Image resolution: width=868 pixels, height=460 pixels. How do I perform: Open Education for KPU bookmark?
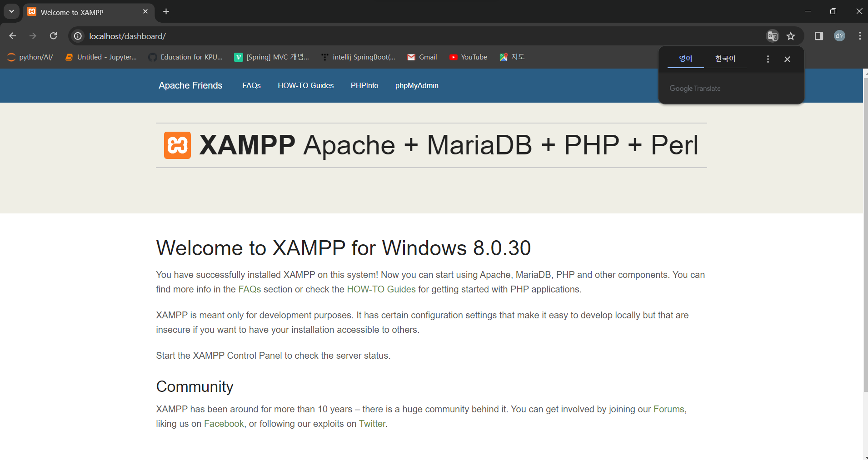tap(186, 57)
